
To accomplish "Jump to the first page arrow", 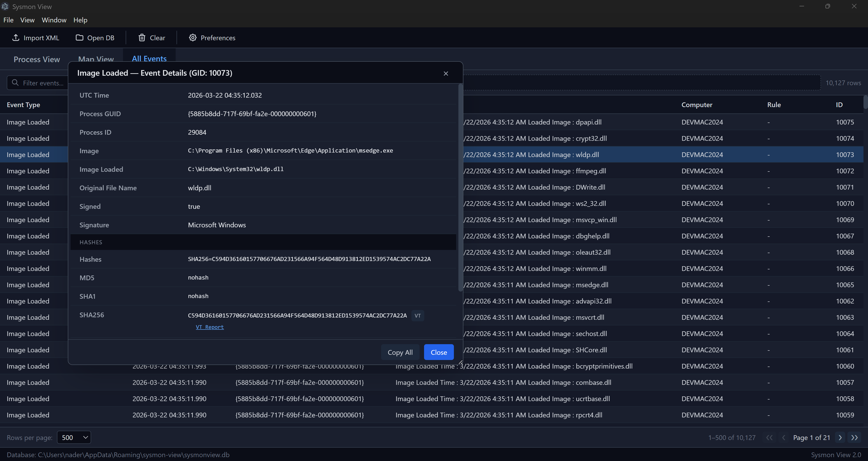I will [x=769, y=437].
